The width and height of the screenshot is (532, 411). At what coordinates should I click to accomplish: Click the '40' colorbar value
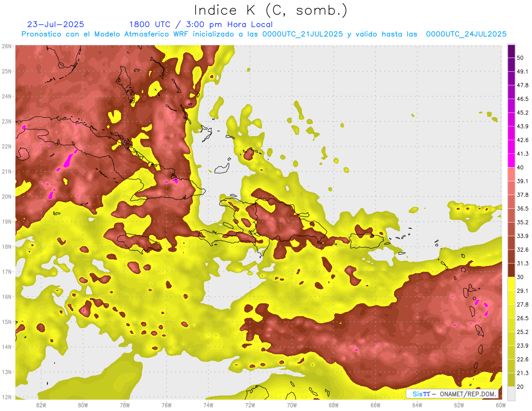tap(521, 168)
